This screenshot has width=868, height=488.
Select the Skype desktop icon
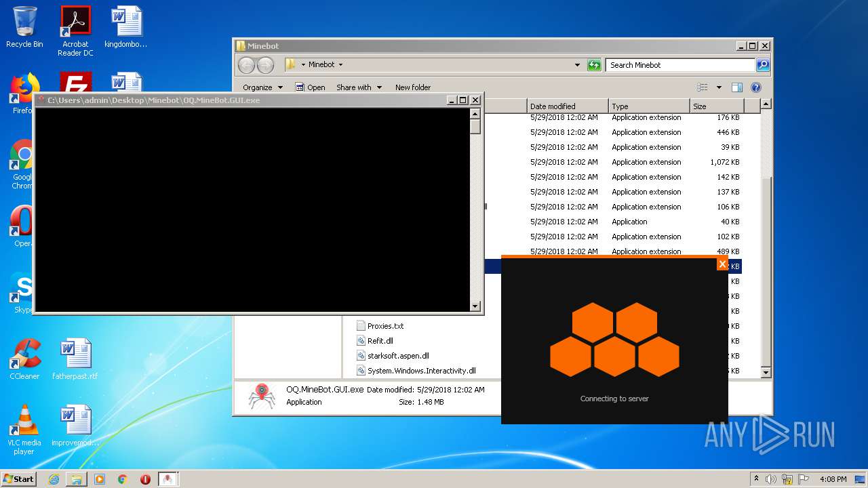coord(22,293)
